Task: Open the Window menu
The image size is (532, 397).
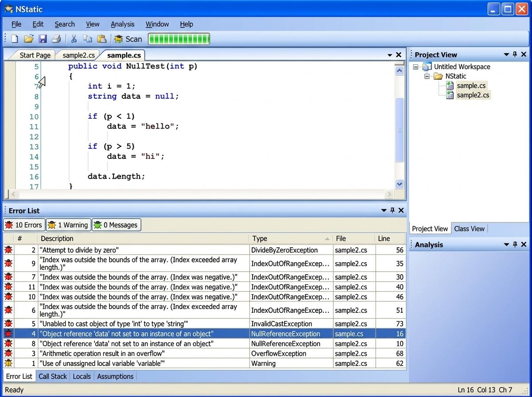Action: (157, 24)
